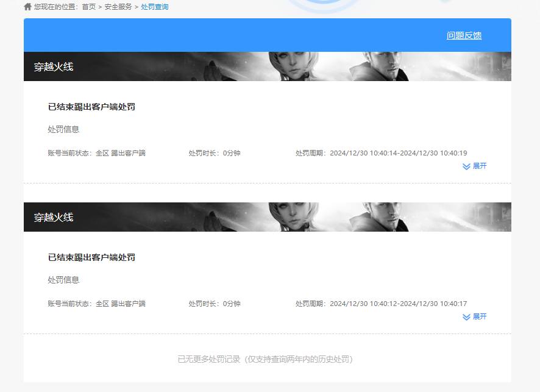The image size is (540, 392).
Task: Click the home icon in breadcrumb
Action: pos(27,7)
